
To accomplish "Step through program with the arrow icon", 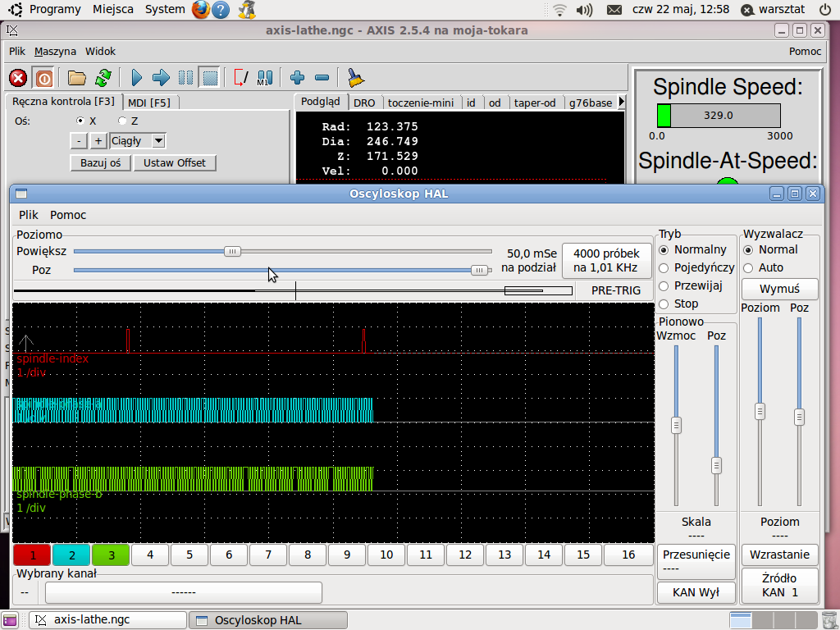I will 161,78.
